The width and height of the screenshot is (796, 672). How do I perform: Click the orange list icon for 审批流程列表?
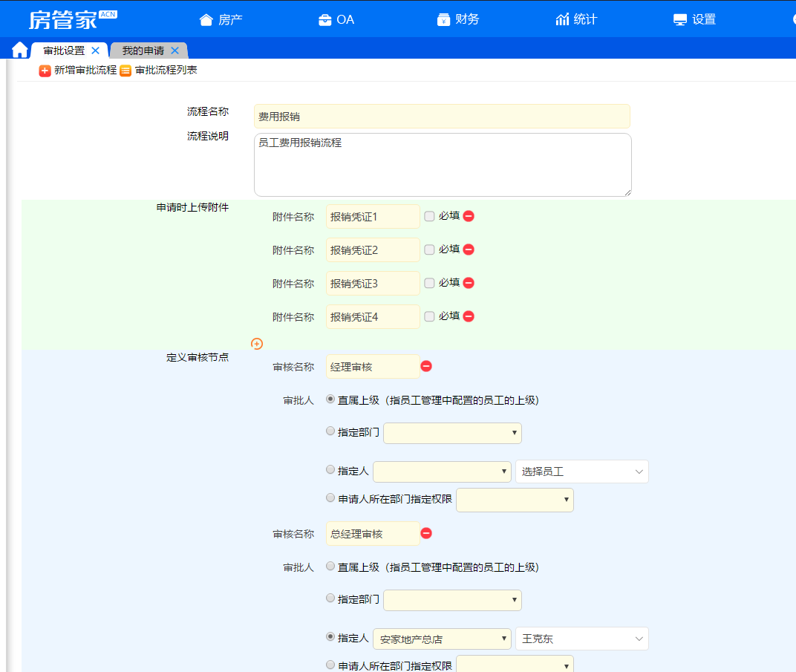(125, 71)
